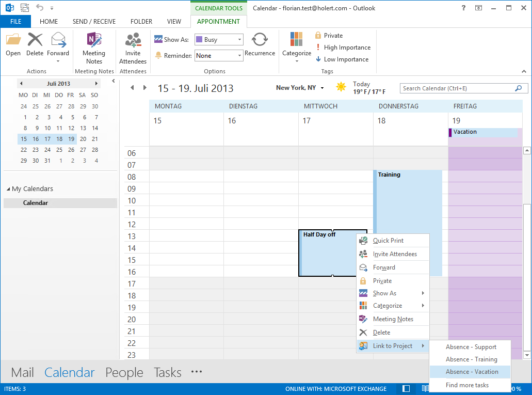Go back one week in calendar
This screenshot has height=395, width=532.
[x=132, y=88]
